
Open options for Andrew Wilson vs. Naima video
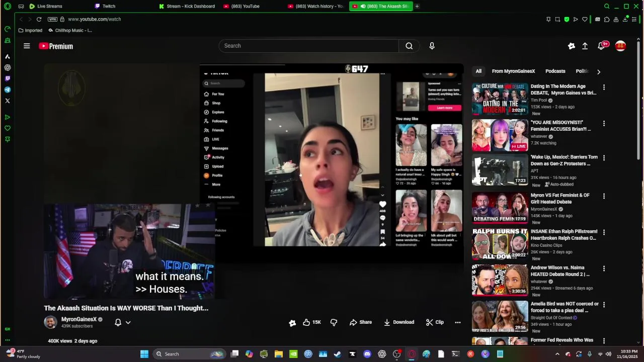click(604, 268)
